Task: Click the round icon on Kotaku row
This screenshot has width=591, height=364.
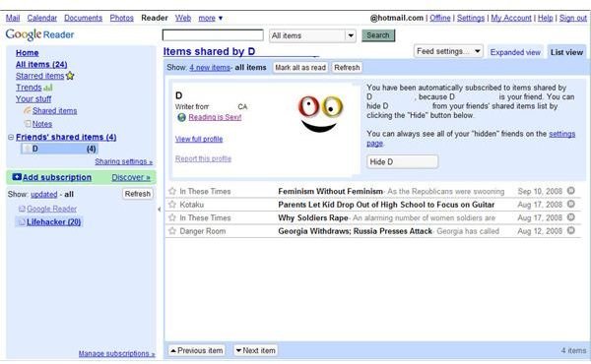Action: tap(571, 204)
